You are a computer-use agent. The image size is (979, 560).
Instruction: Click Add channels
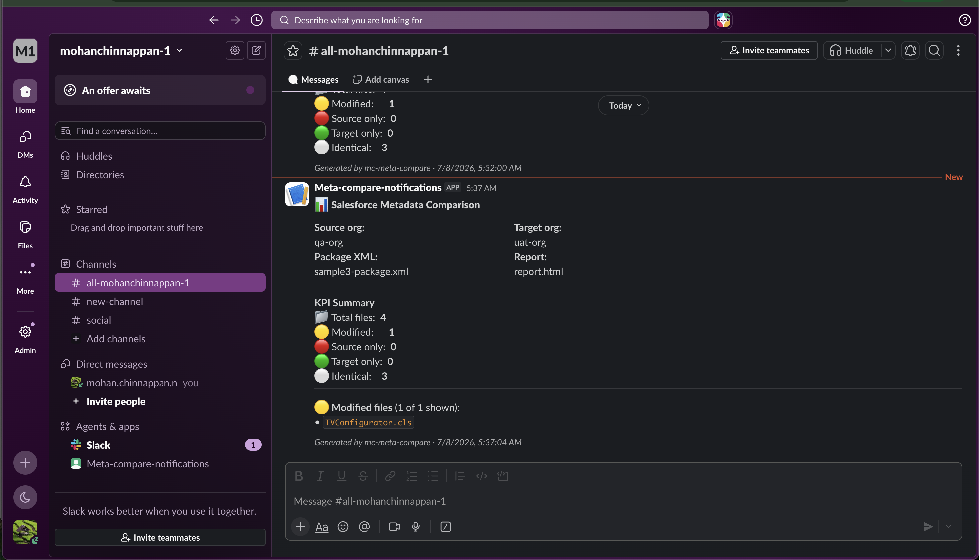(160, 339)
